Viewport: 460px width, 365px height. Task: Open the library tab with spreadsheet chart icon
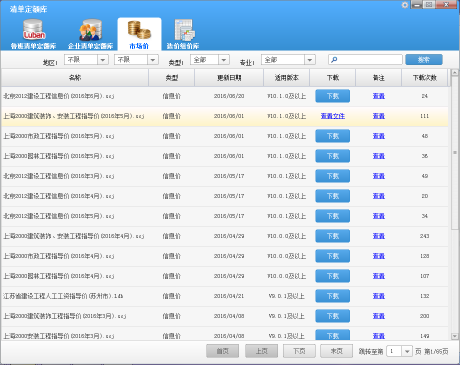pos(183,34)
